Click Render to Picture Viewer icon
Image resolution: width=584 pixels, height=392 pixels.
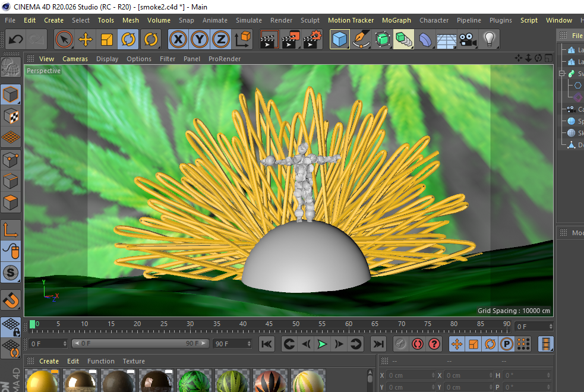pyautogui.click(x=291, y=39)
